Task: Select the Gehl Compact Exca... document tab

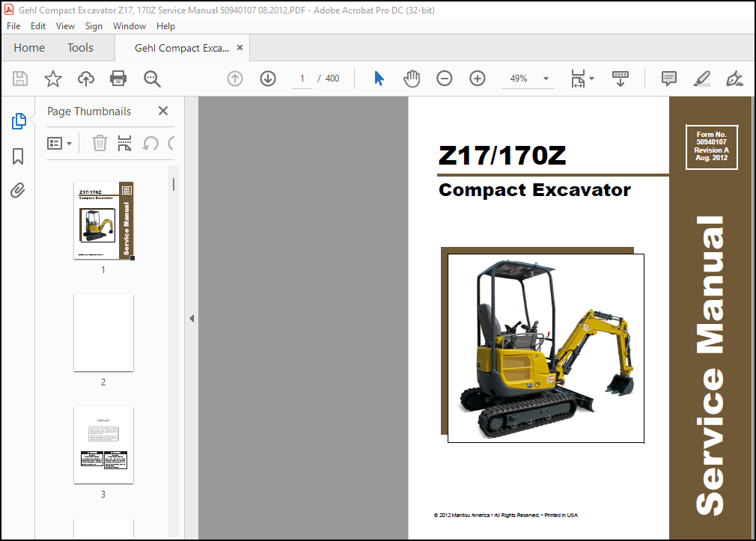Action: click(x=182, y=48)
